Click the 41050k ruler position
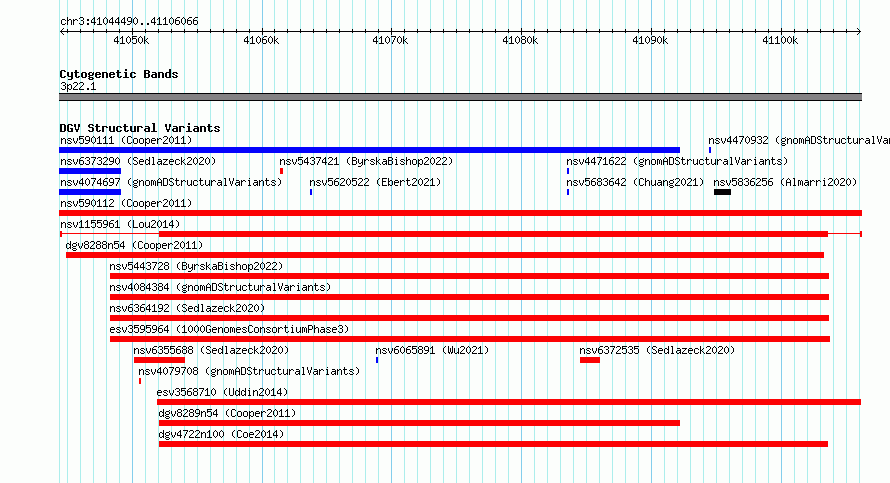Image resolution: width=890 pixels, height=483 pixels. coord(131,40)
